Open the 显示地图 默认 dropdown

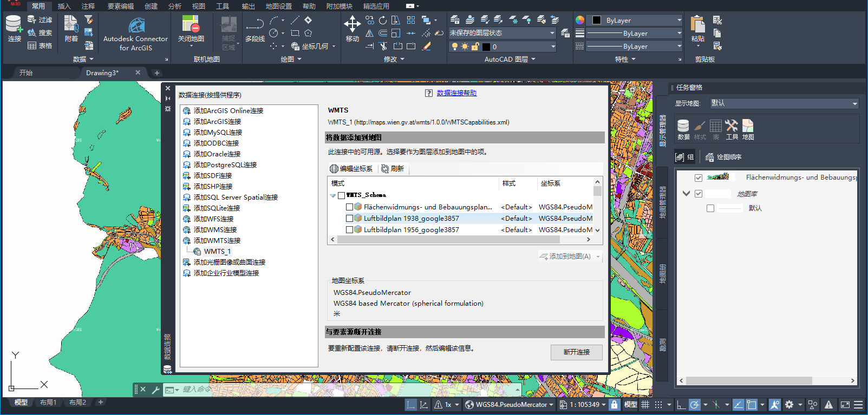[784, 103]
